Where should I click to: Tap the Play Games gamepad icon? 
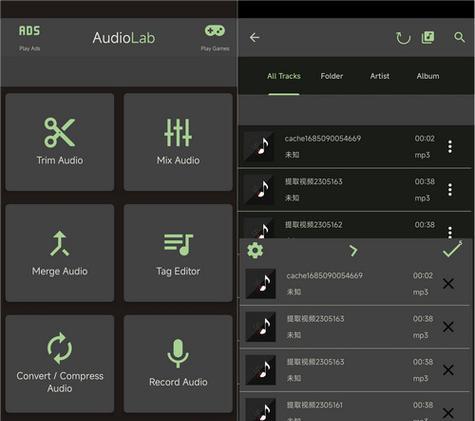pyautogui.click(x=215, y=31)
